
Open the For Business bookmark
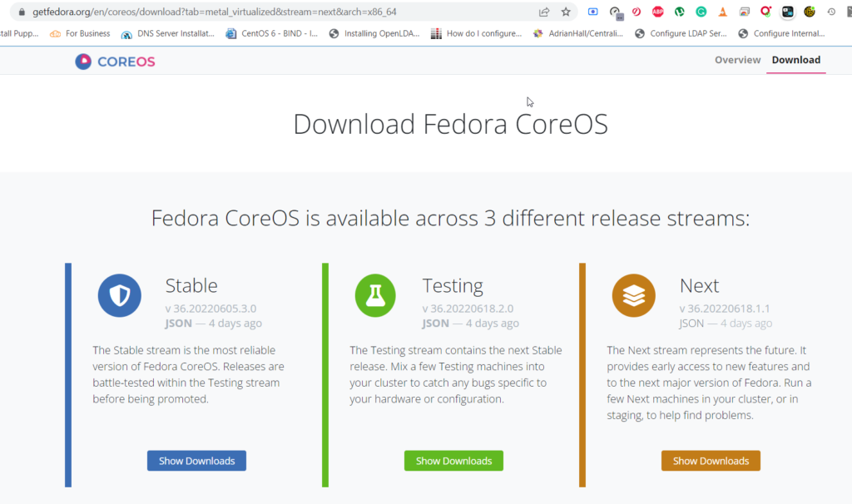tap(80, 33)
